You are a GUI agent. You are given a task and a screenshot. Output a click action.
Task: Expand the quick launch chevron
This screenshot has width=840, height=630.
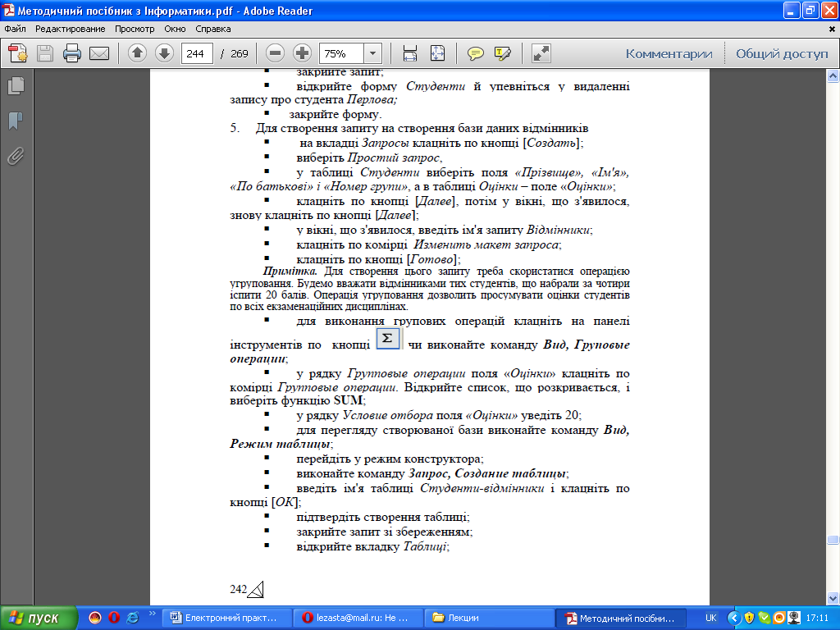[x=152, y=614]
